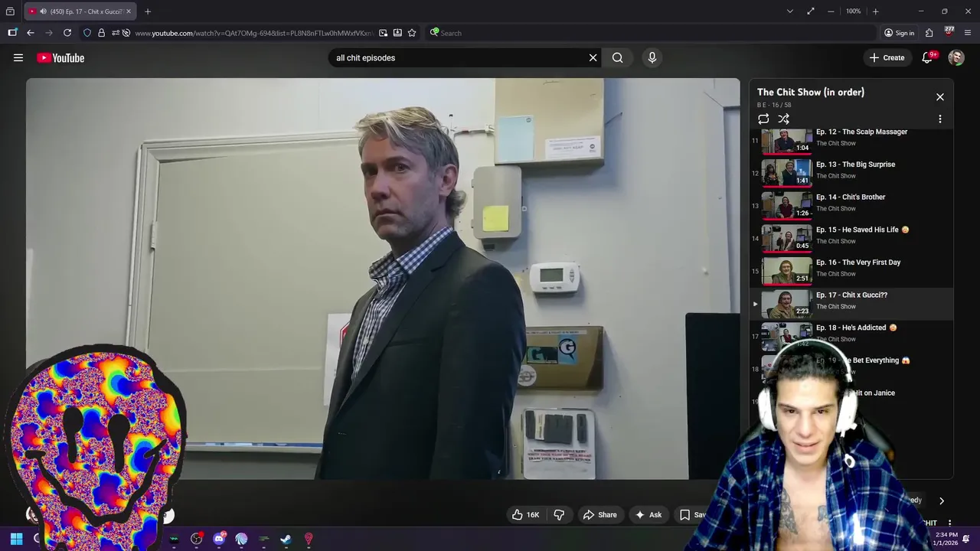Open Steam from the taskbar
Screen dimensions: 980x551
tap(286, 539)
